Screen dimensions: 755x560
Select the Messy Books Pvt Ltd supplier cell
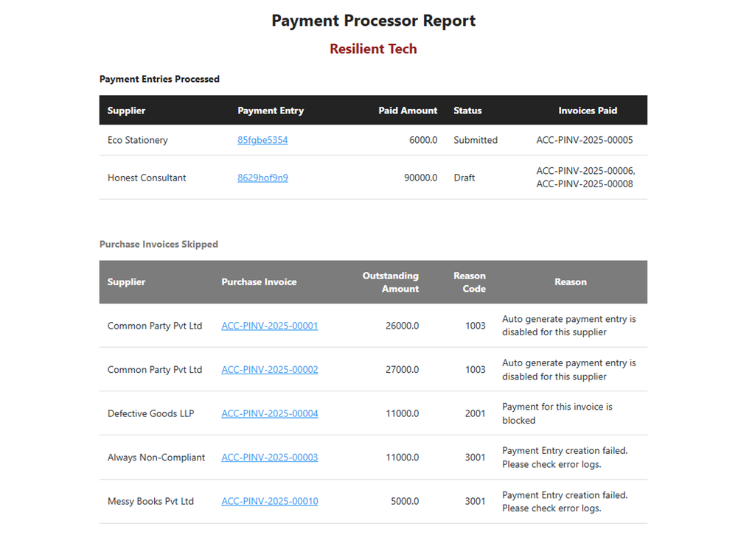(x=150, y=501)
